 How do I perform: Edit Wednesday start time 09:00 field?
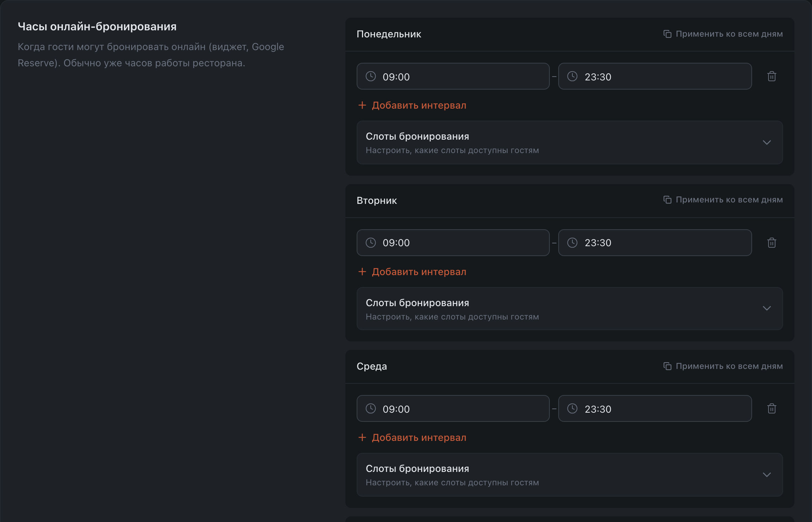click(453, 408)
